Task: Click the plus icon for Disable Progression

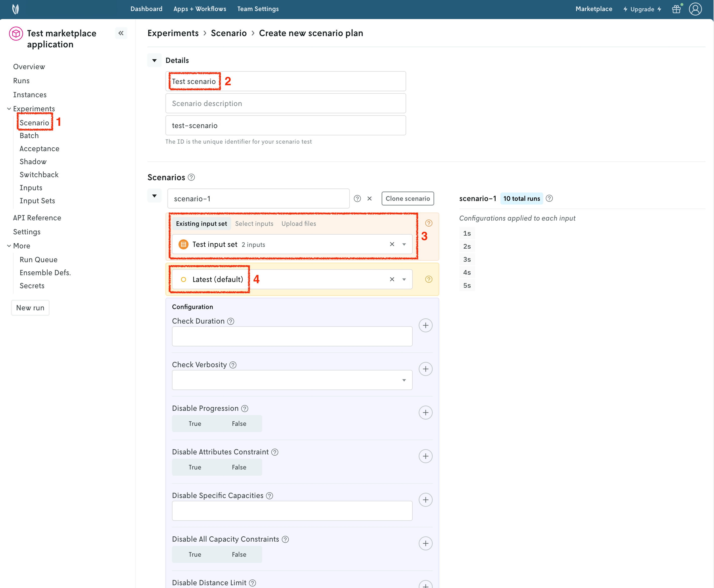Action: point(425,413)
